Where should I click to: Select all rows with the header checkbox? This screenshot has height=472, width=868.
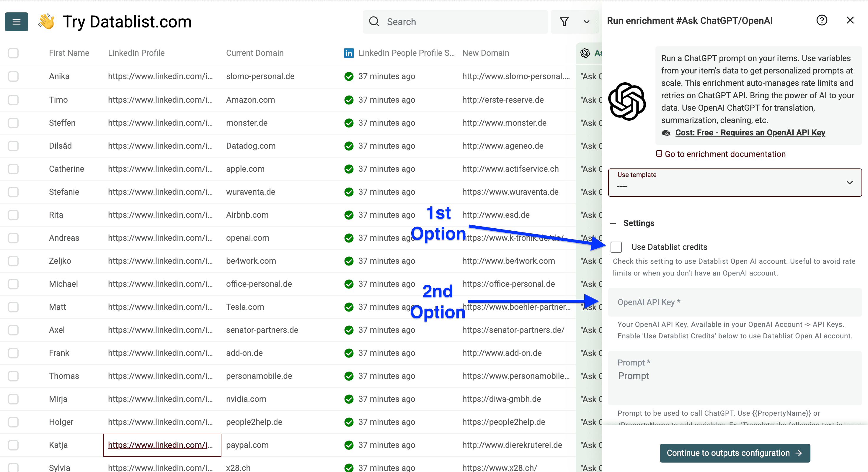[x=13, y=53]
